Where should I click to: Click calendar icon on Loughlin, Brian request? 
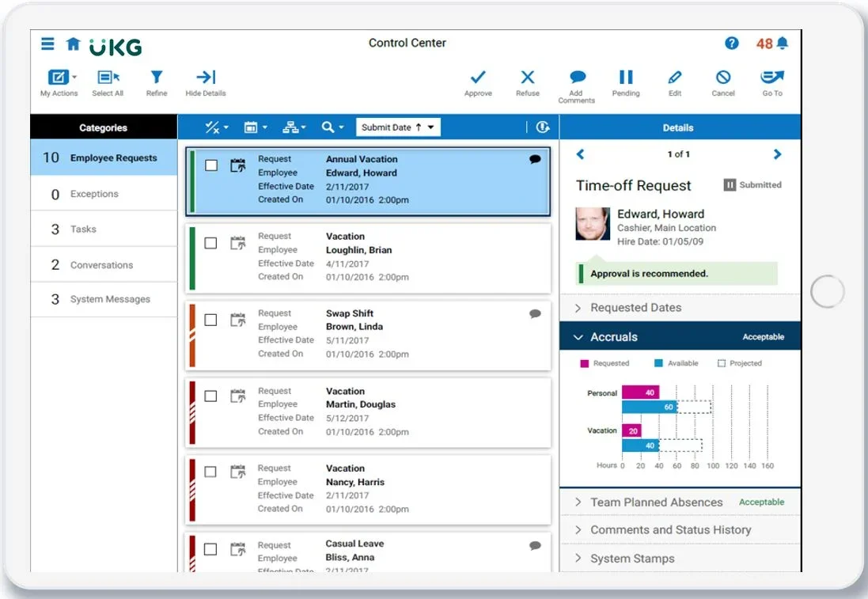(x=238, y=242)
